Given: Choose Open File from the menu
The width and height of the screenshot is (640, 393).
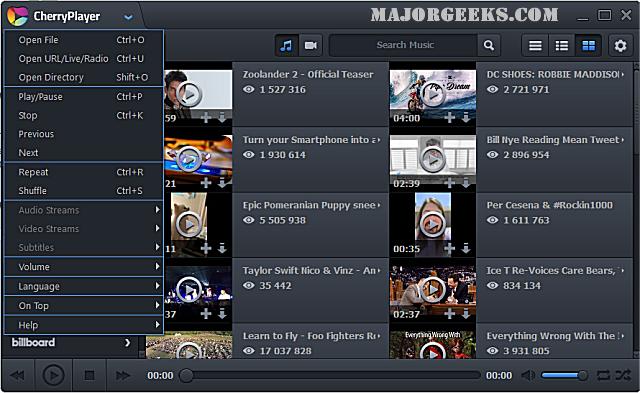Looking at the screenshot, I should tap(84, 40).
